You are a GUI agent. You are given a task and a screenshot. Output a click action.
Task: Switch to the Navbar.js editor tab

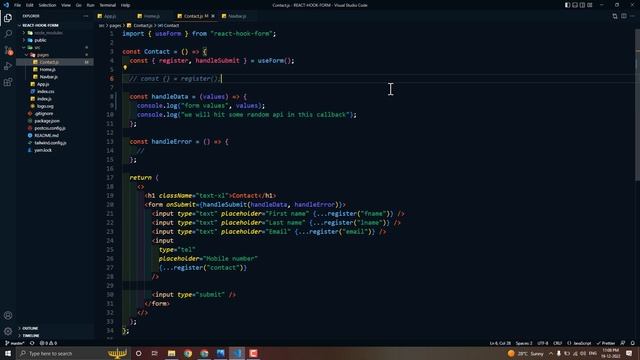pos(237,16)
